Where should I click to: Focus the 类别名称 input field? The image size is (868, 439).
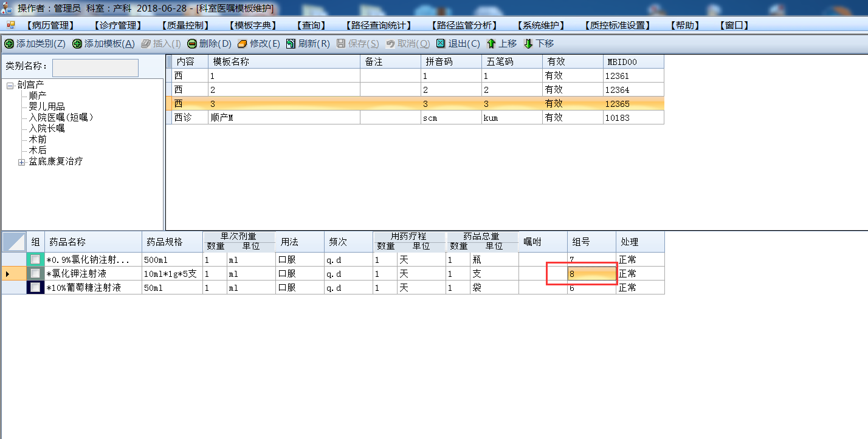[x=95, y=67]
